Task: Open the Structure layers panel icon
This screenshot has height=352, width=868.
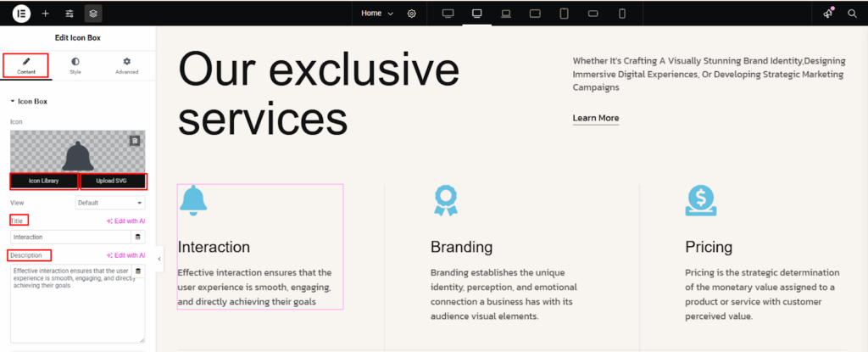Action: (93, 14)
